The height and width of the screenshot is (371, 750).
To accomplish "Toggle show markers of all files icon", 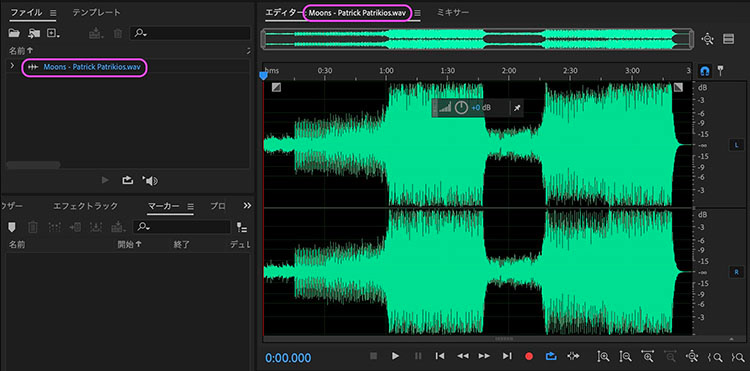I will tap(242, 228).
